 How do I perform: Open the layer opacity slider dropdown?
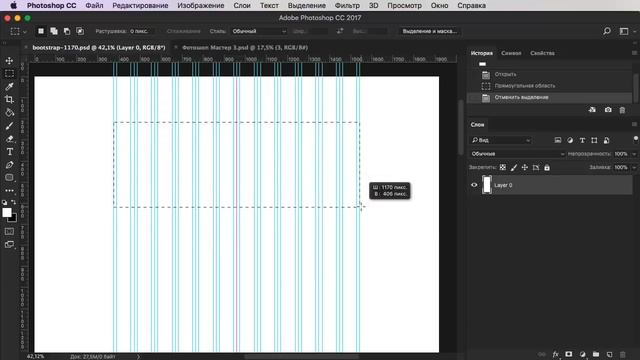click(x=634, y=154)
